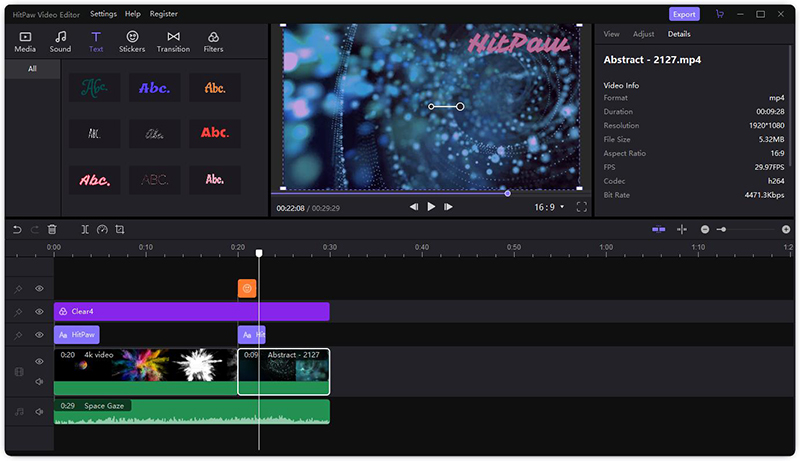Open the Stickers panel
This screenshot has height=461, width=800.
click(132, 41)
